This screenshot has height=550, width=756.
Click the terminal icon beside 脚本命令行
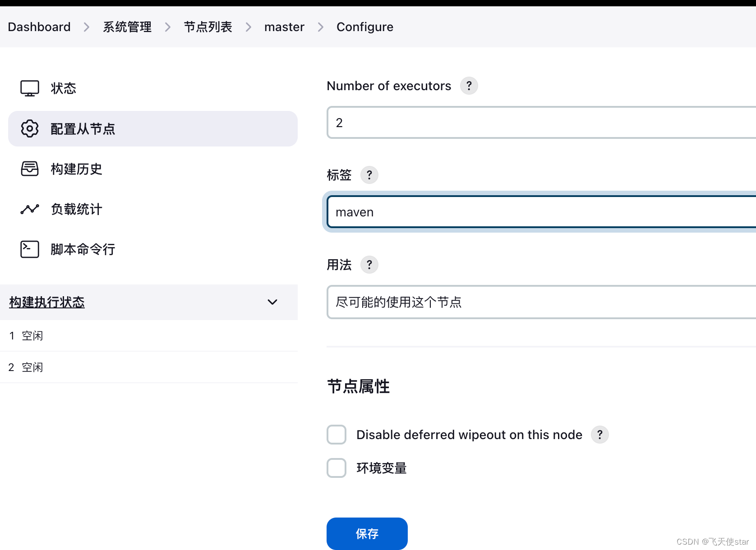click(30, 249)
